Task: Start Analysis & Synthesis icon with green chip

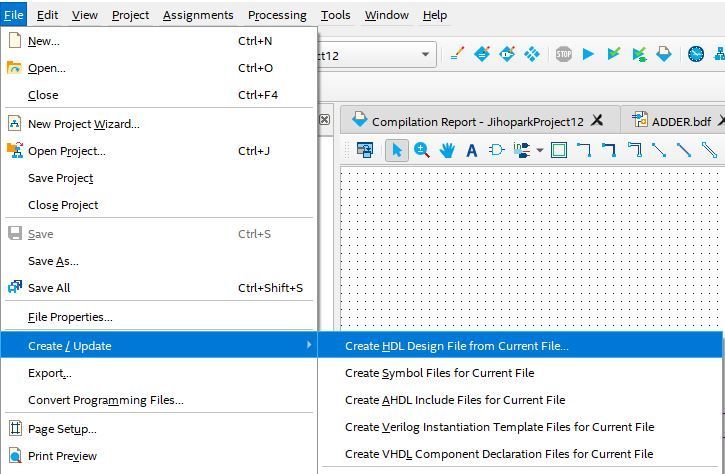Action: point(639,54)
